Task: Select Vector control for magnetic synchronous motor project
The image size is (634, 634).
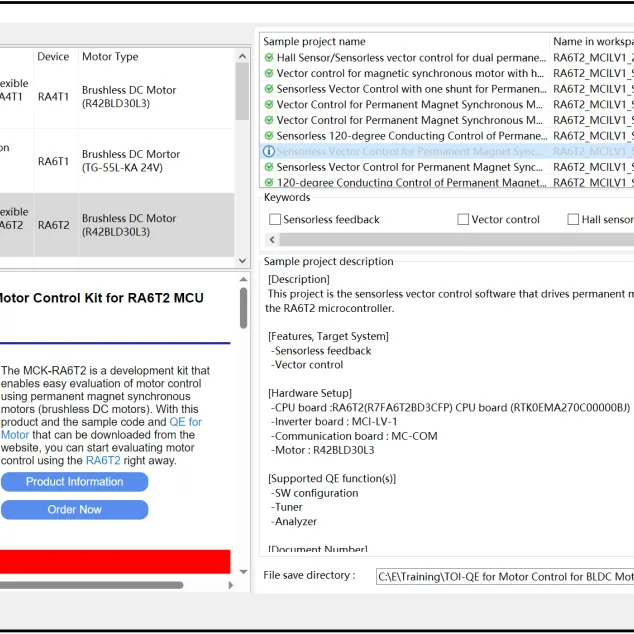Action: [410, 73]
